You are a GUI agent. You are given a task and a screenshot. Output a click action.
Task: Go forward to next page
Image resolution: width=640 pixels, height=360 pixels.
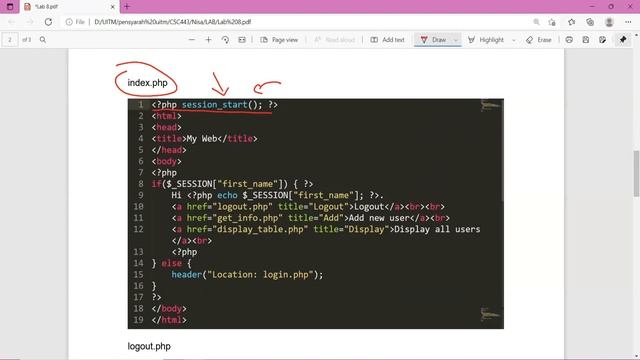29,22
